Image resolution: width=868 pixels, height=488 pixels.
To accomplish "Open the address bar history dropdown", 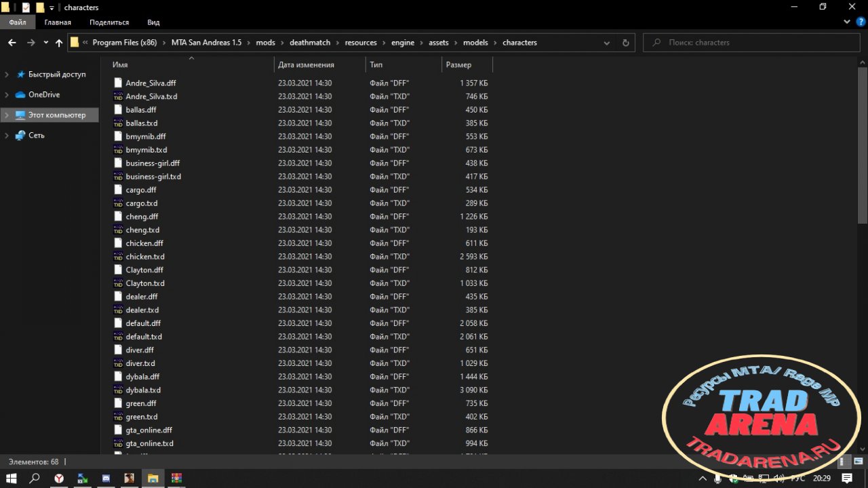I will 607,43.
